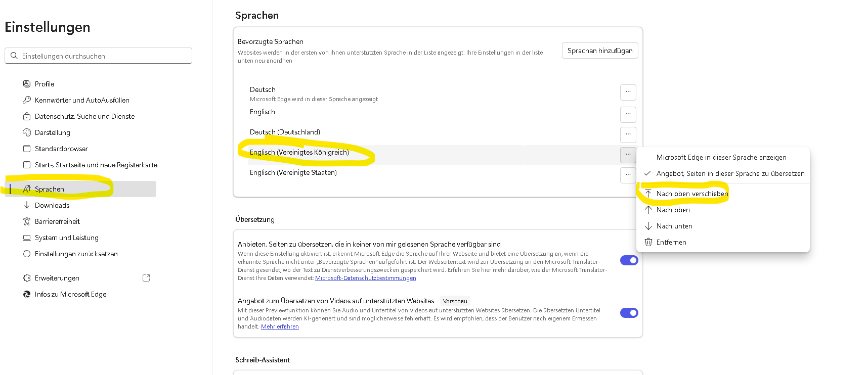Open more options for Englisch language
This screenshot has width=868, height=375.
628,114
